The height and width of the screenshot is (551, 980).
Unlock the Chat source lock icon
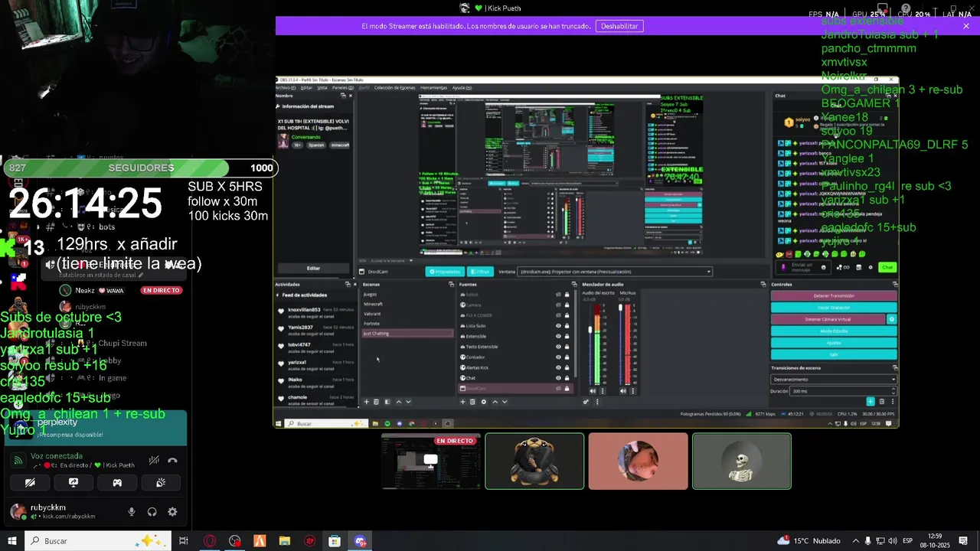(x=567, y=378)
